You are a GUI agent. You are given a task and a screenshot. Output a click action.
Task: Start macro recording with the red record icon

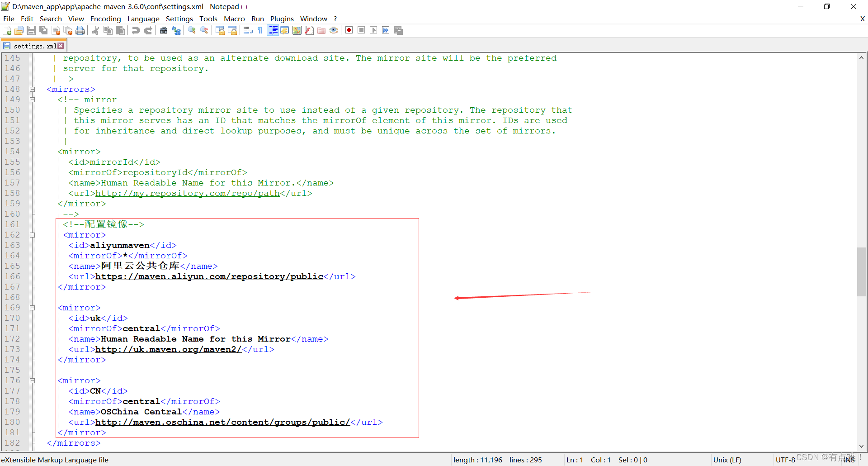[349, 30]
